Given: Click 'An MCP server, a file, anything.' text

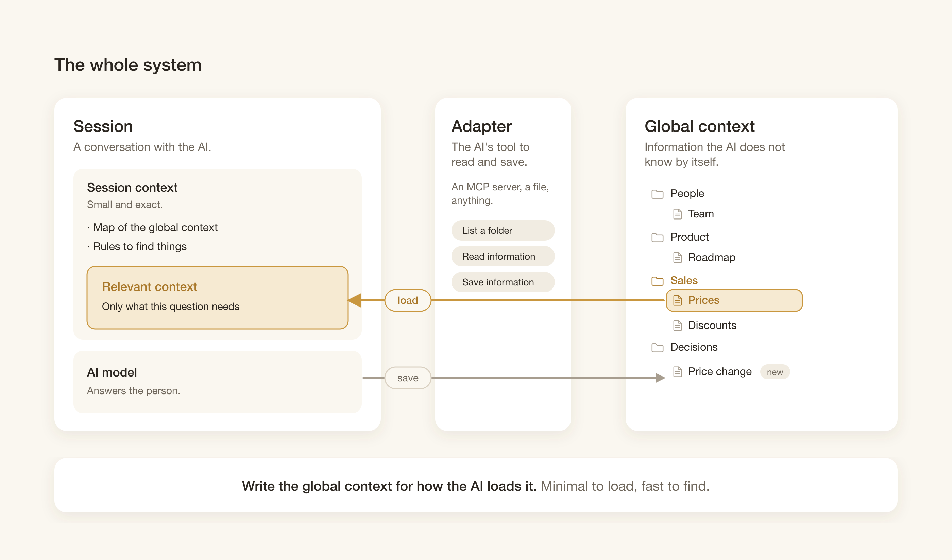Looking at the screenshot, I should [x=500, y=193].
